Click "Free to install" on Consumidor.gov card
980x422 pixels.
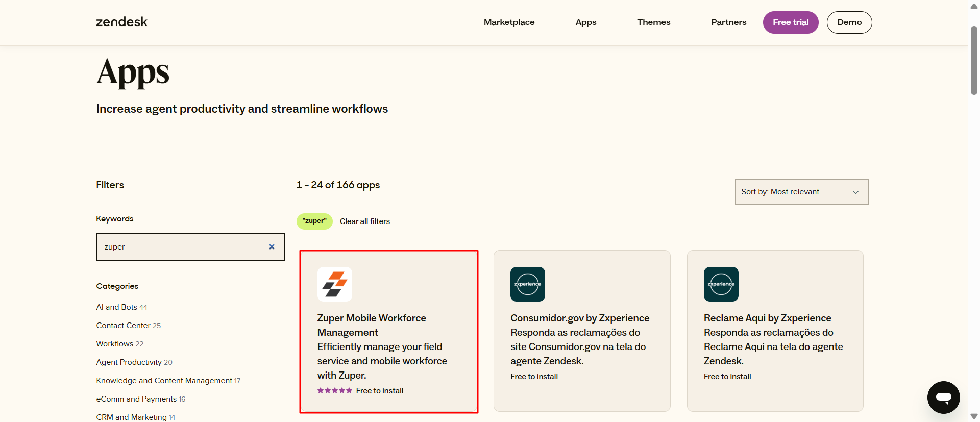534,377
